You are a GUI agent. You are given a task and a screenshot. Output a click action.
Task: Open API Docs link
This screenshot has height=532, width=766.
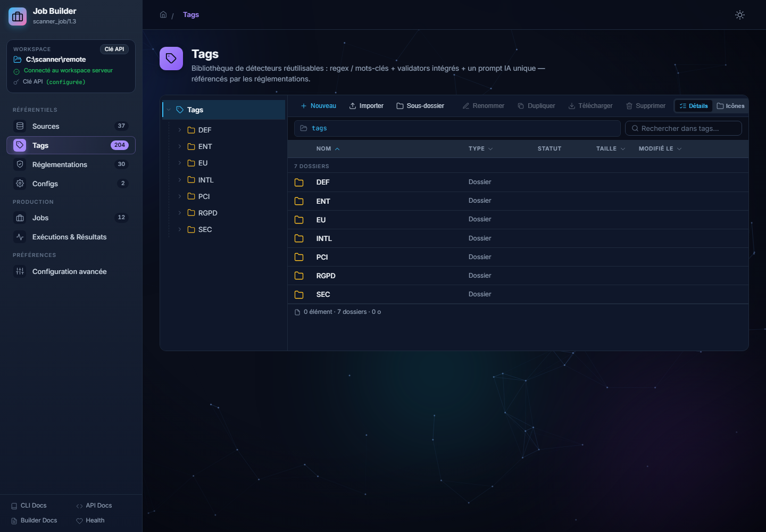click(x=94, y=505)
